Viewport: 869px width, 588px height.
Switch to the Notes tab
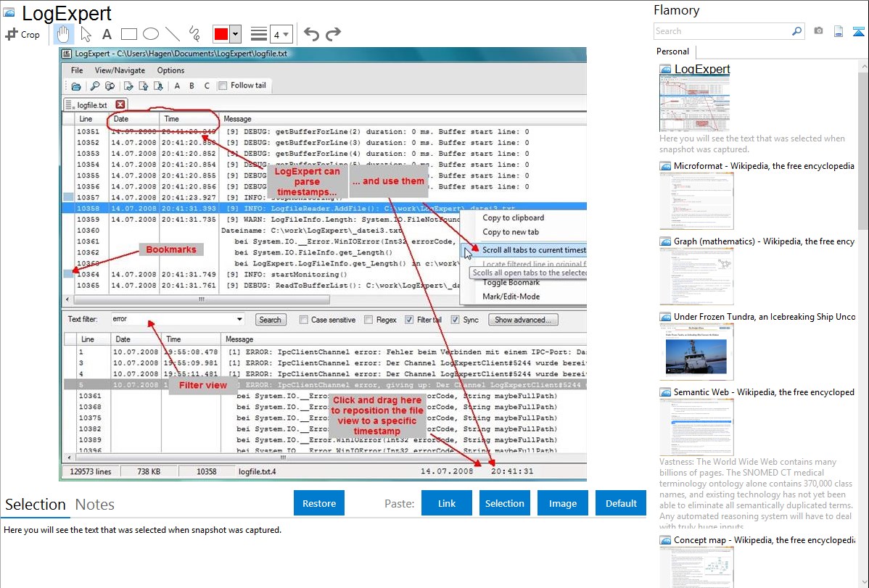(95, 505)
